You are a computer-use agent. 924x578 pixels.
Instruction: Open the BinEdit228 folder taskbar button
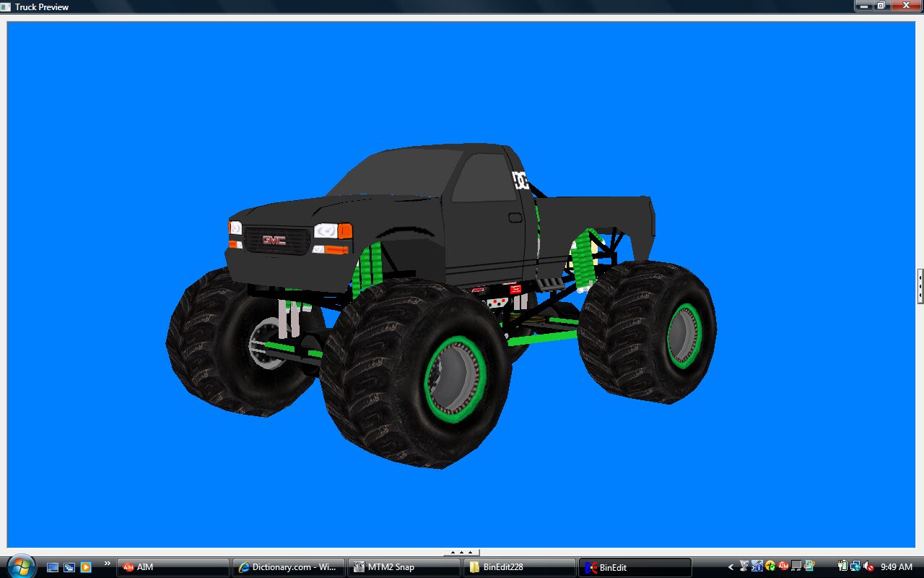click(x=519, y=567)
